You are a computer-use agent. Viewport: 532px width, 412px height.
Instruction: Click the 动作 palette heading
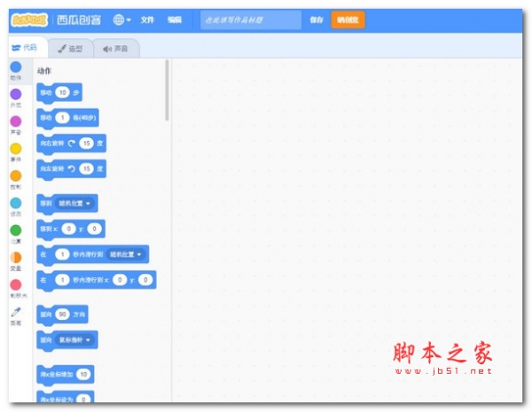coord(44,71)
